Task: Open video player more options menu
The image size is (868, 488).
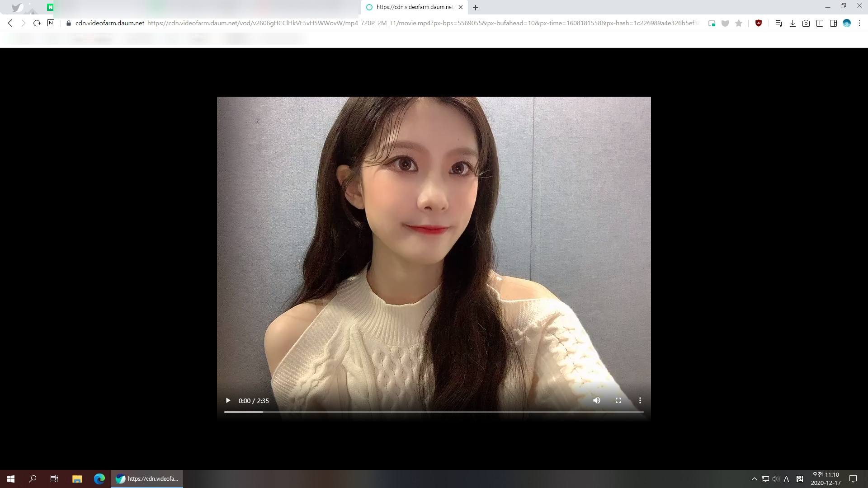Action: tap(640, 400)
